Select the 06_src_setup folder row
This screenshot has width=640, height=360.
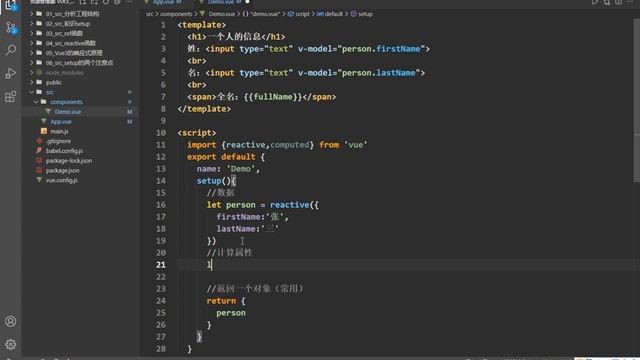point(80,63)
